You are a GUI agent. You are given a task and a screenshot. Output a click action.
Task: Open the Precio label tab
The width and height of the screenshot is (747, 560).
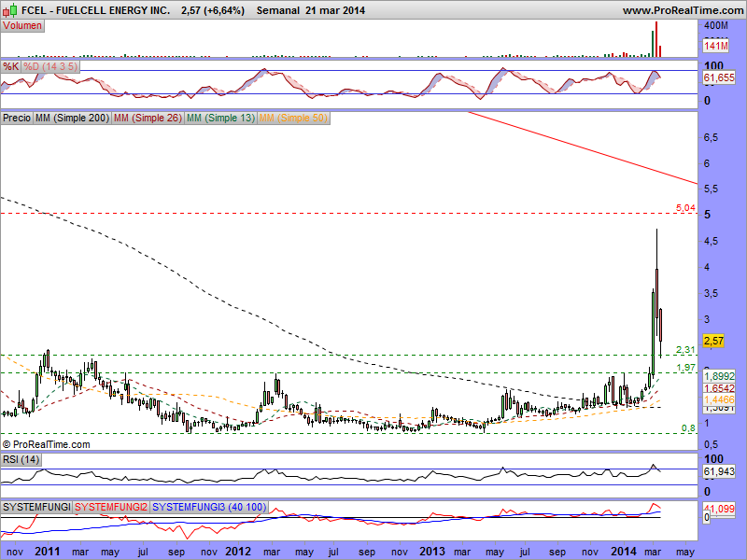(17, 118)
